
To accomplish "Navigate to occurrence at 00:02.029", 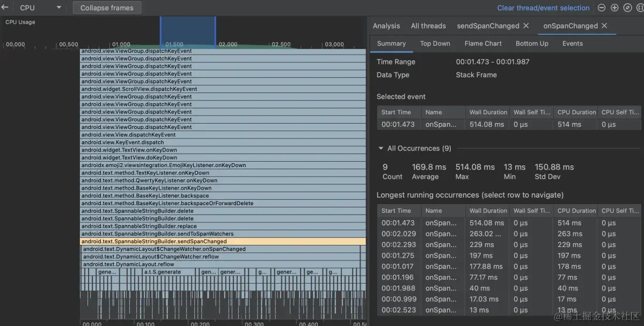I will 509,234.
